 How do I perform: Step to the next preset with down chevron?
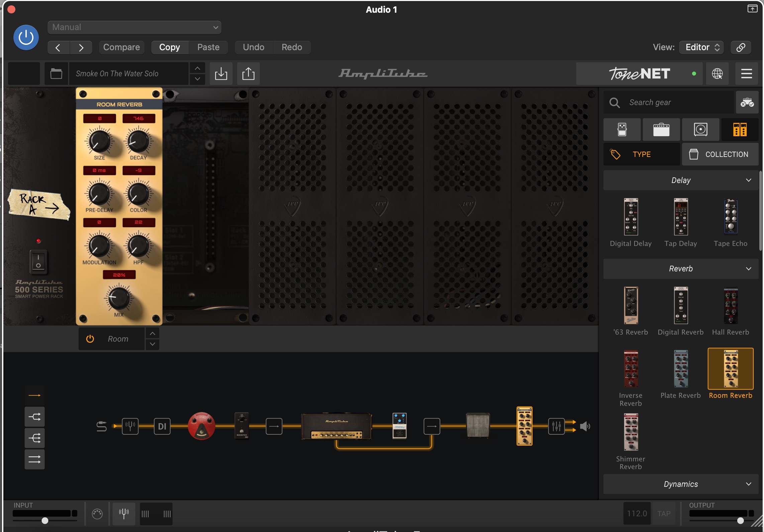(197, 79)
